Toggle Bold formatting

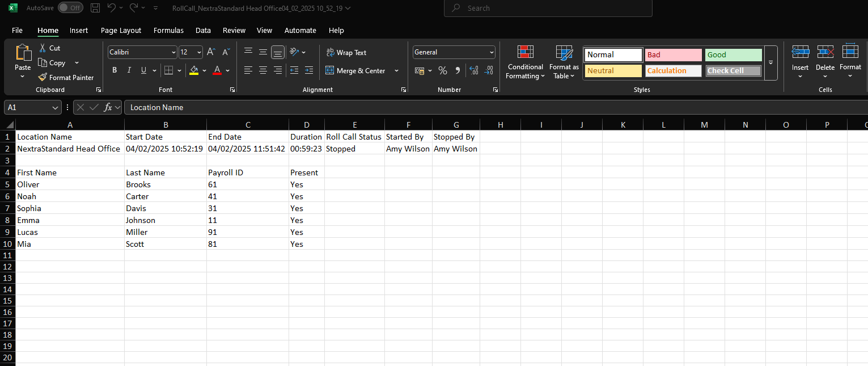click(x=115, y=71)
